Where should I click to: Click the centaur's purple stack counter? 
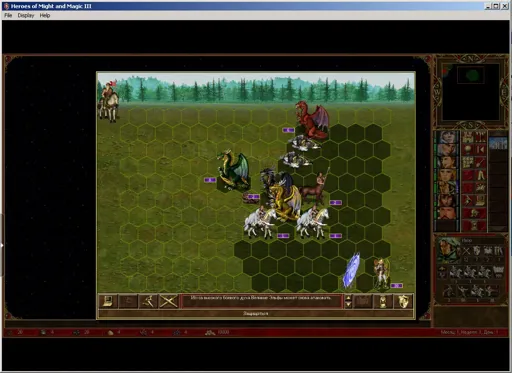pyautogui.click(x=336, y=202)
